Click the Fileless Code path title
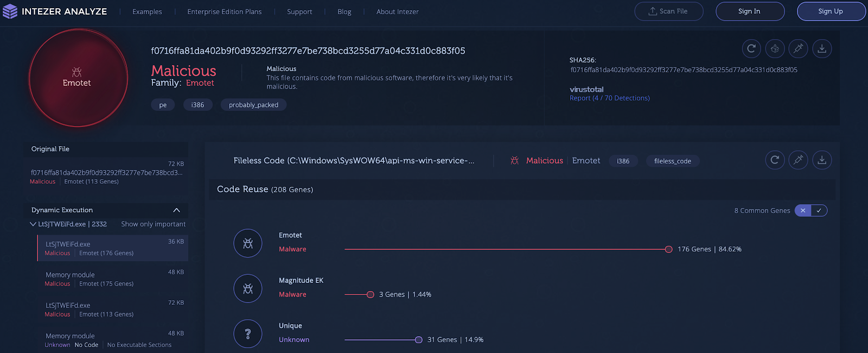Image resolution: width=868 pixels, height=353 pixels. point(354,161)
